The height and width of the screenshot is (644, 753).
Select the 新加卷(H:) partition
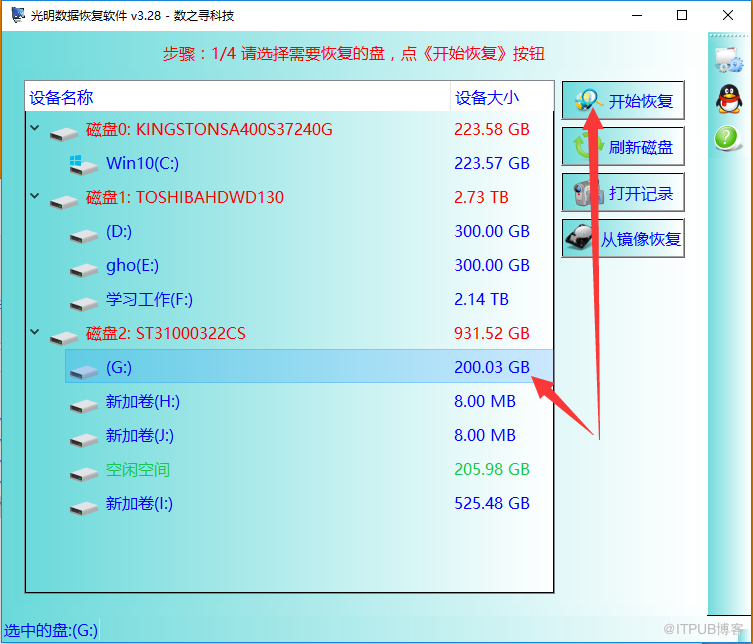143,401
